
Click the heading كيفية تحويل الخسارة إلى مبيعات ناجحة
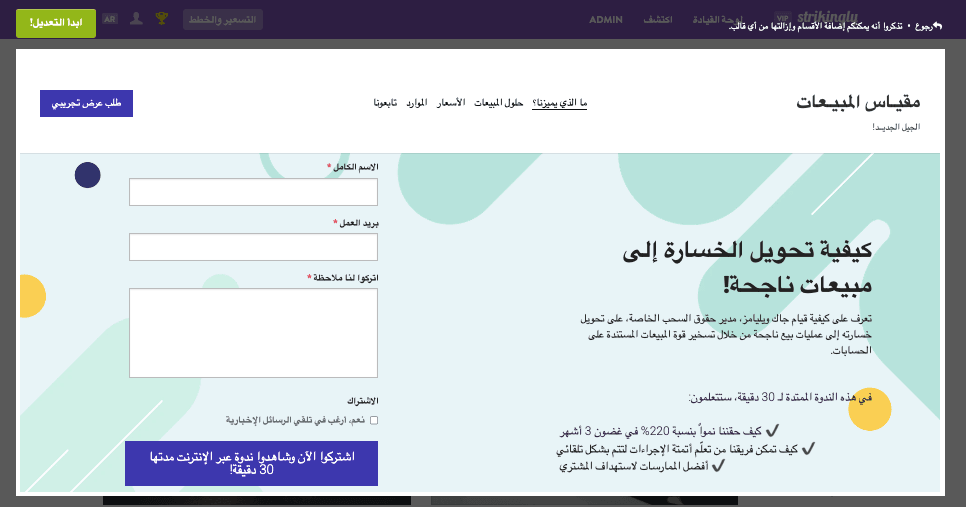click(747, 267)
